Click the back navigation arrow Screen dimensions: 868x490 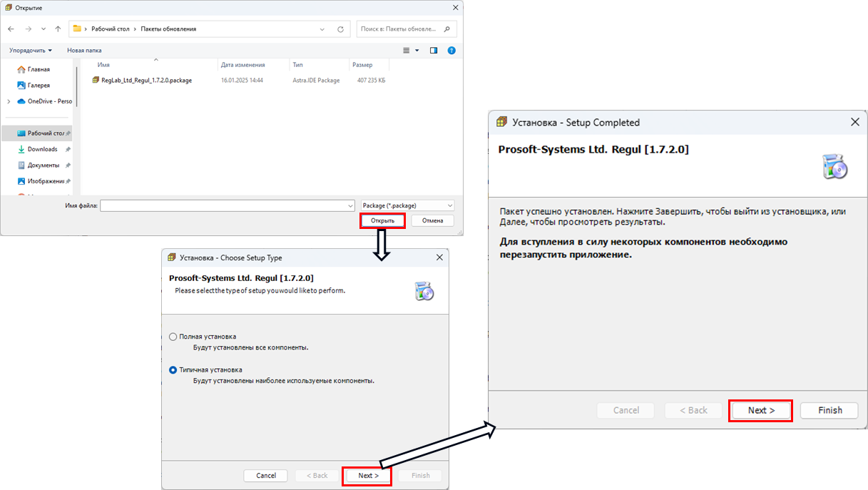point(11,29)
